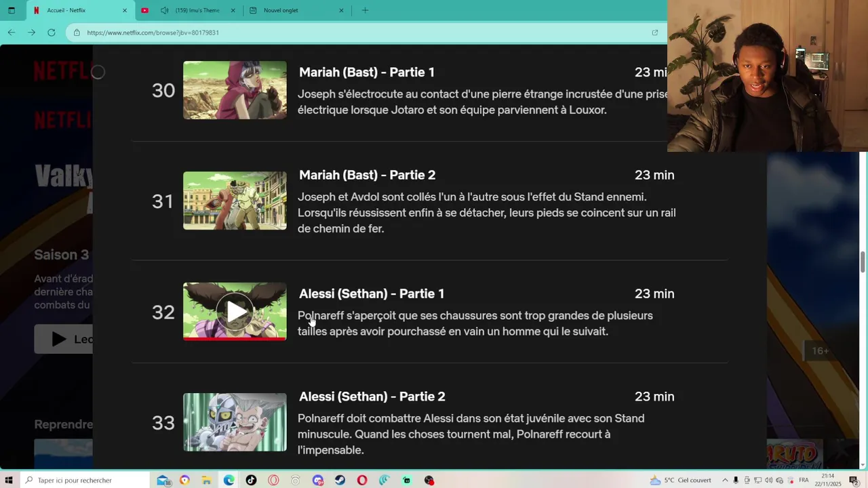Switch keyboard layout via the FRA indicator
The height and width of the screenshot is (488, 868).
804,480
